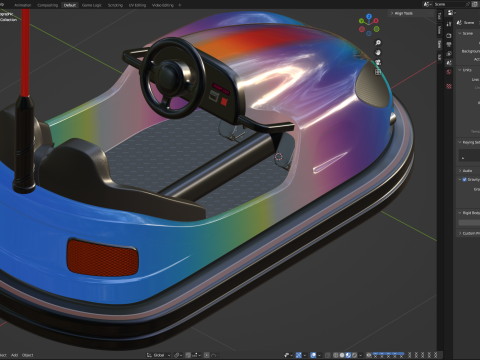Expand the Align Tools panel
This screenshot has width=480, height=360.
[x=403, y=13]
